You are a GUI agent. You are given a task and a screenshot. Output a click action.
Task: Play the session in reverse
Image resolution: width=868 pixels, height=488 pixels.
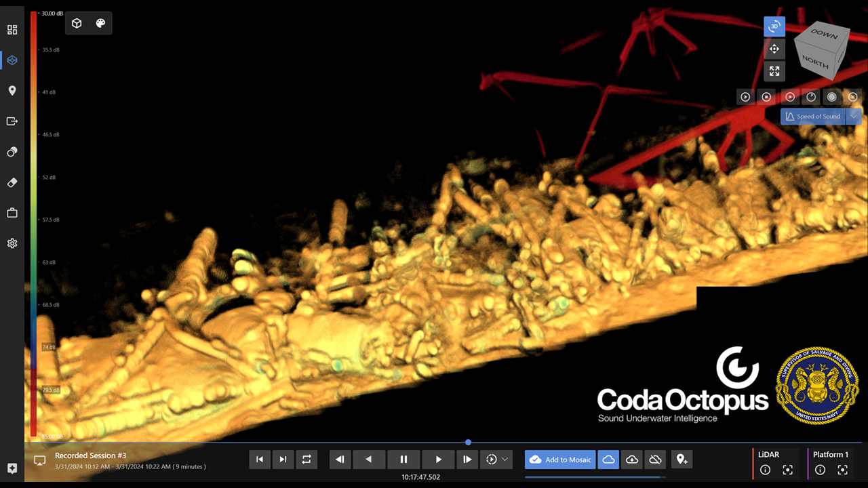(x=369, y=460)
